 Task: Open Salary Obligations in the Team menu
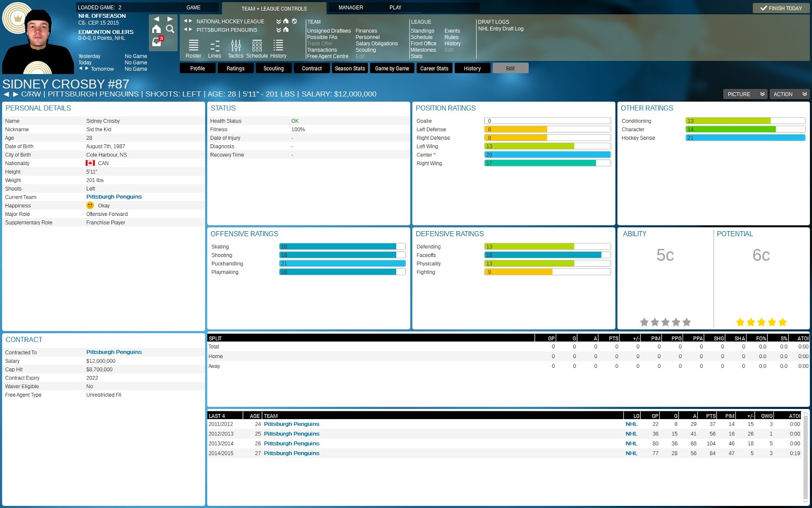pyautogui.click(x=377, y=44)
